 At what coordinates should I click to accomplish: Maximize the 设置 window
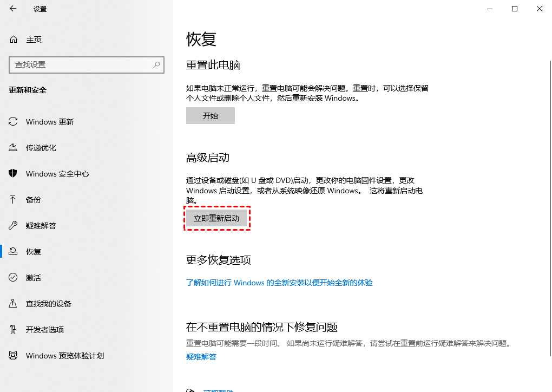coord(514,9)
